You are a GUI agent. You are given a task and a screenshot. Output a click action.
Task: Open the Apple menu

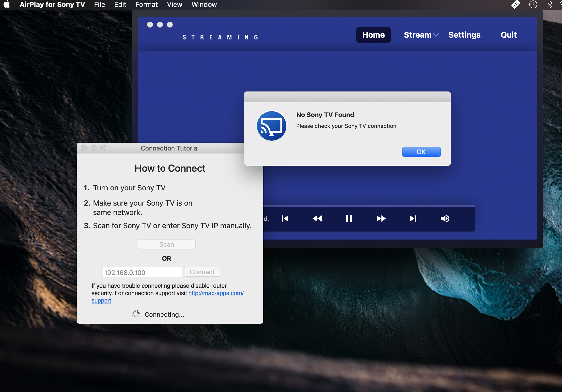(x=7, y=4)
